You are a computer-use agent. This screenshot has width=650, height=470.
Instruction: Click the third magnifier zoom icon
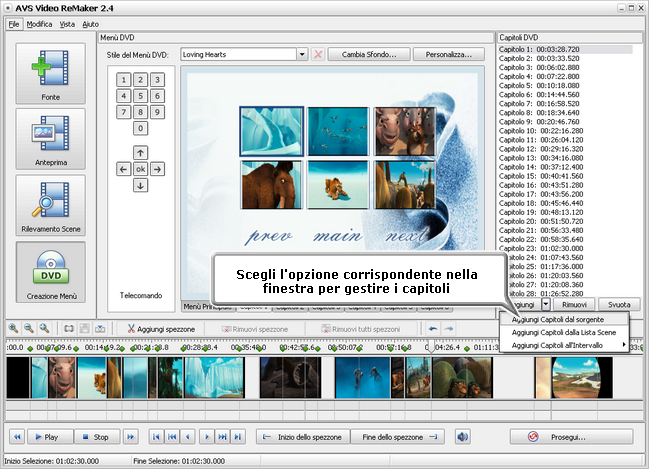(x=44, y=329)
